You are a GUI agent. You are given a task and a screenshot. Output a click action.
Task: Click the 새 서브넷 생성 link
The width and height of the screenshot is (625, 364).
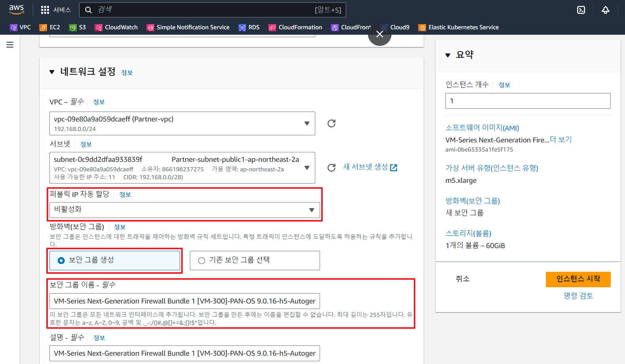[370, 167]
